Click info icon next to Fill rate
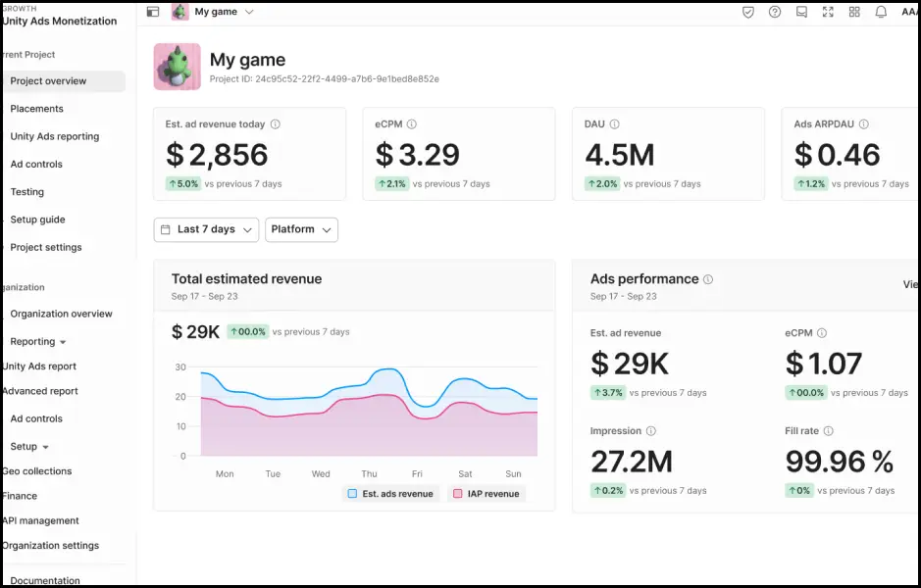This screenshot has height=588, width=921. click(x=828, y=431)
